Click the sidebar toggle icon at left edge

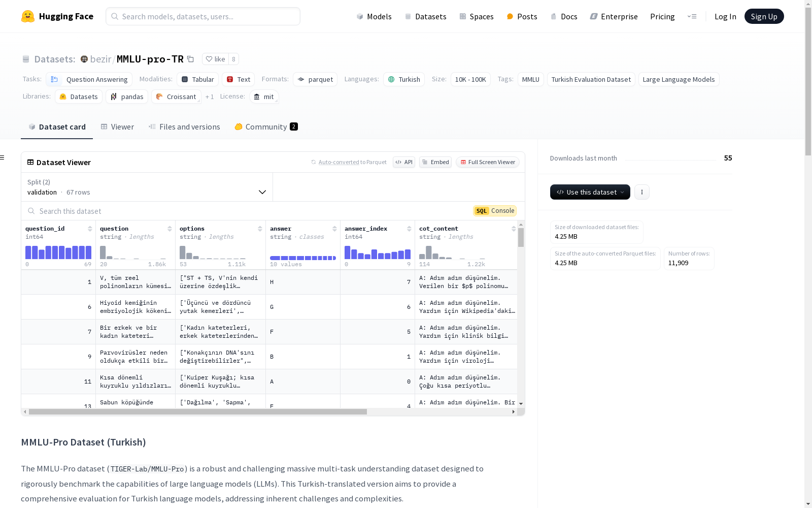(3, 157)
